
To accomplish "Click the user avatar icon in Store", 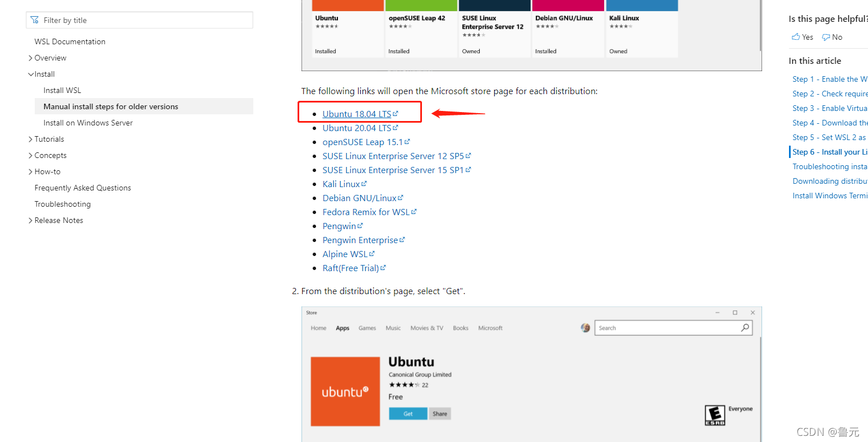I will pos(586,328).
